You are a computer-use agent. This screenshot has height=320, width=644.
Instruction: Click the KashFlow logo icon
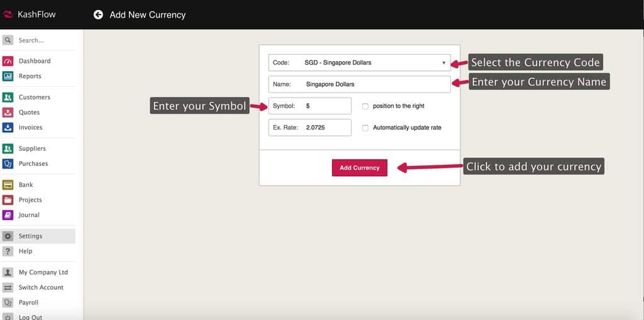click(x=8, y=14)
